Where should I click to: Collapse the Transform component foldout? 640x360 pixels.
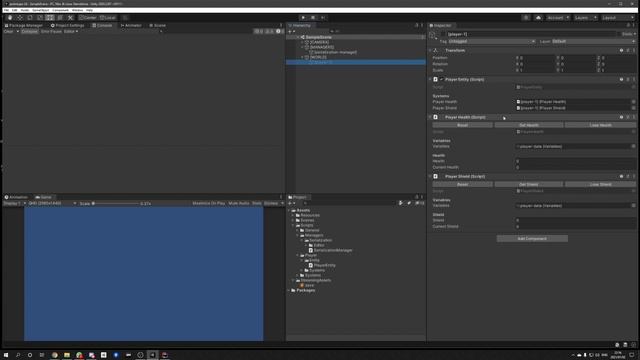pos(430,51)
